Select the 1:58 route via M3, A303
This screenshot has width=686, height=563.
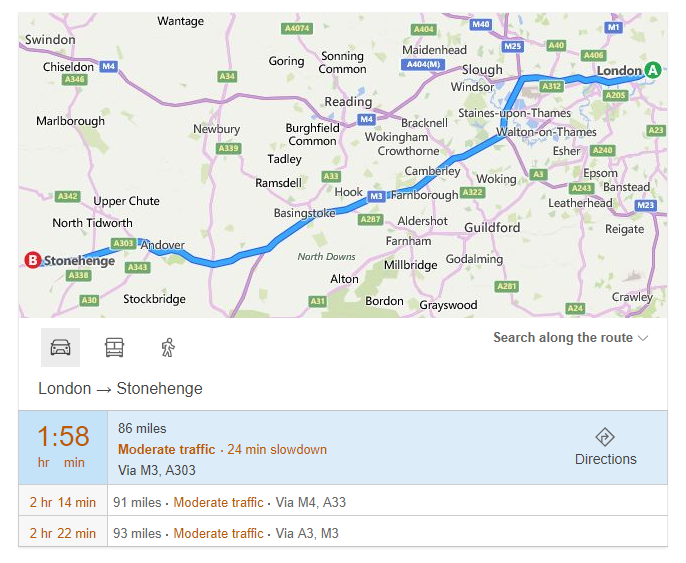[343, 448]
